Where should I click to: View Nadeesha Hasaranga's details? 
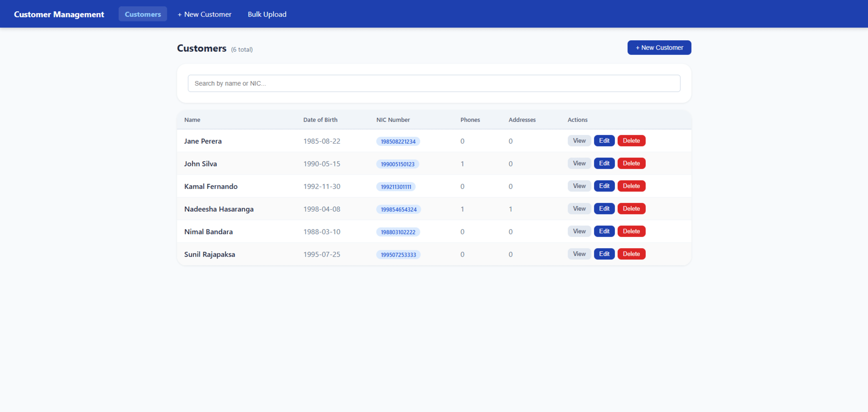point(579,208)
